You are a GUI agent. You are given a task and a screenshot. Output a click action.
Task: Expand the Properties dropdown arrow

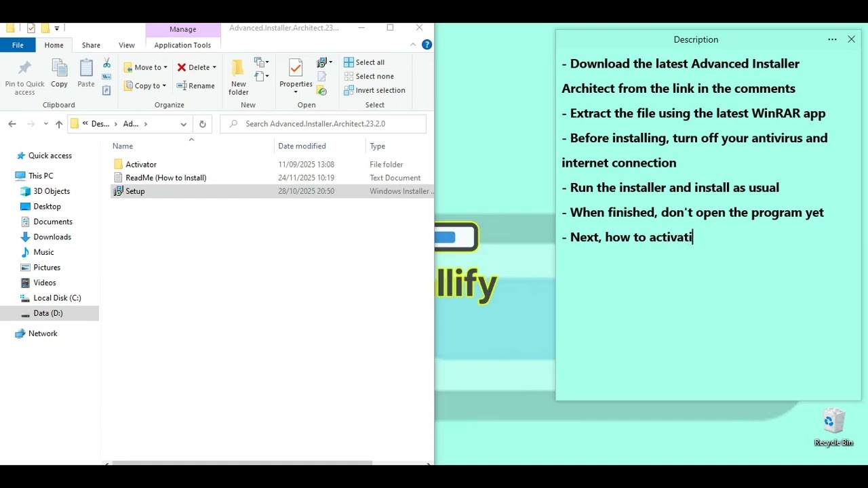tap(296, 92)
